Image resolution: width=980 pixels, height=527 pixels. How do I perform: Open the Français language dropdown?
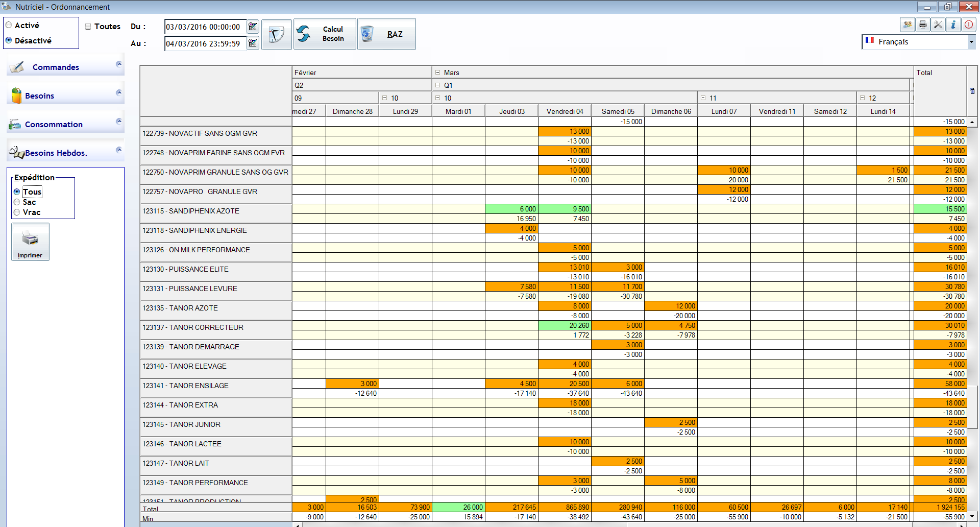971,42
